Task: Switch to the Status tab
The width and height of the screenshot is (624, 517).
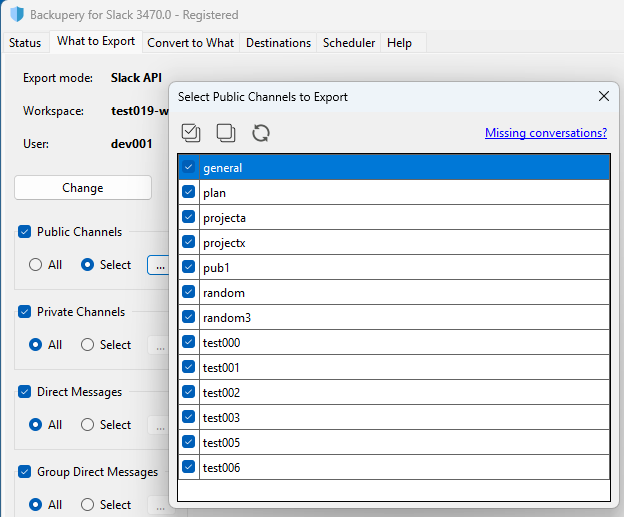Action: coord(25,43)
